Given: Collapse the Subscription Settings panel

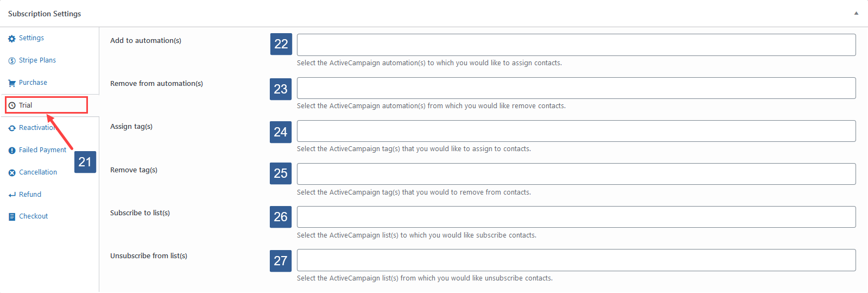Looking at the screenshot, I should [x=856, y=14].
